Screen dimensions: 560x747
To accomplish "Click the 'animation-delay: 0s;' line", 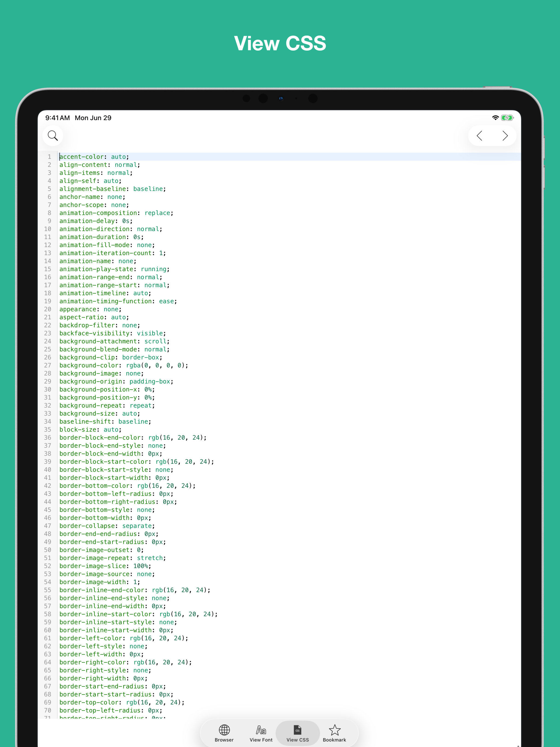I will (96, 221).
